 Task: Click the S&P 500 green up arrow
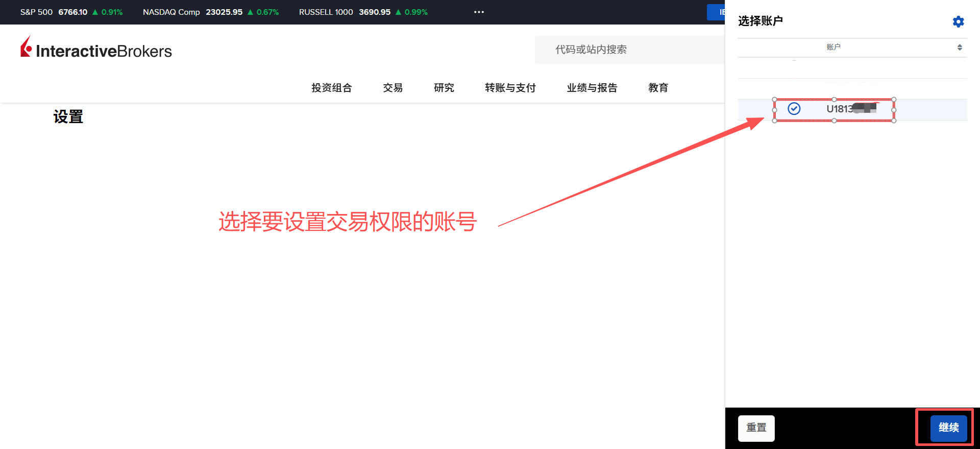point(95,12)
